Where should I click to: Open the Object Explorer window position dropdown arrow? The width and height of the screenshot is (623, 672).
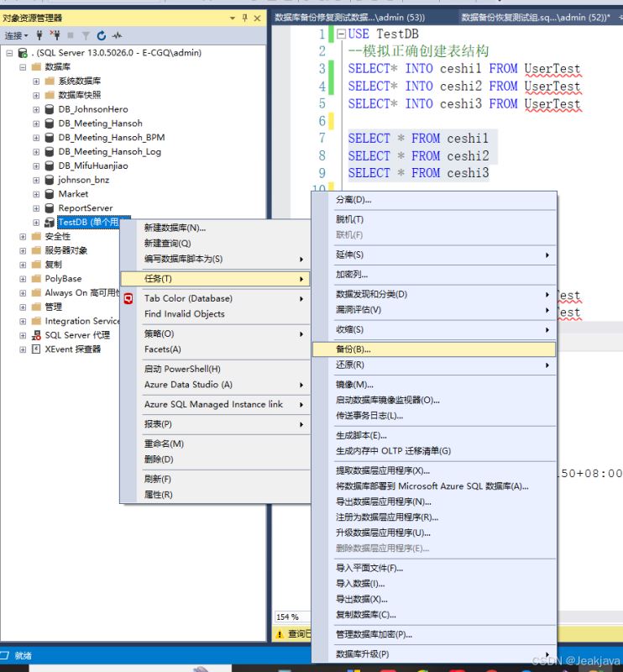[x=233, y=18]
